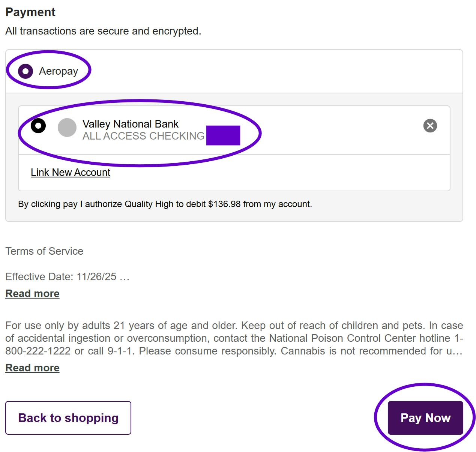Click the Aeropay payment method label

pyautogui.click(x=59, y=71)
